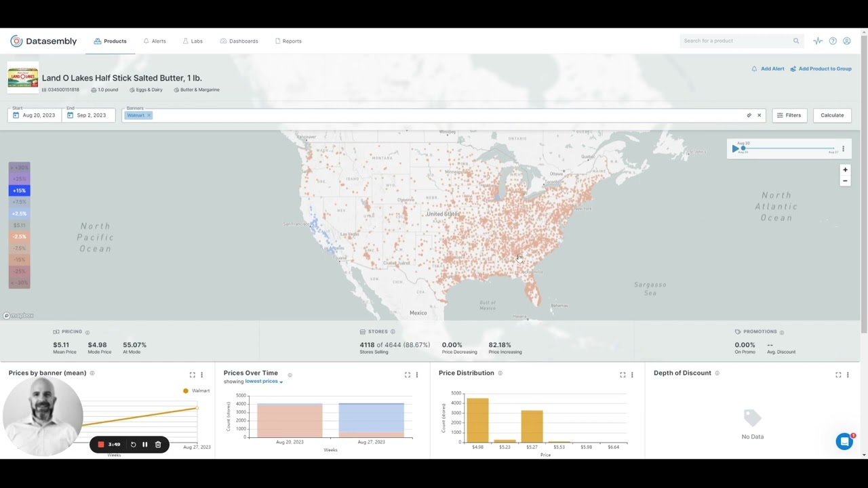Viewport: 868px width, 488px height.
Task: Toggle the -15% legend band
Action: click(19, 260)
